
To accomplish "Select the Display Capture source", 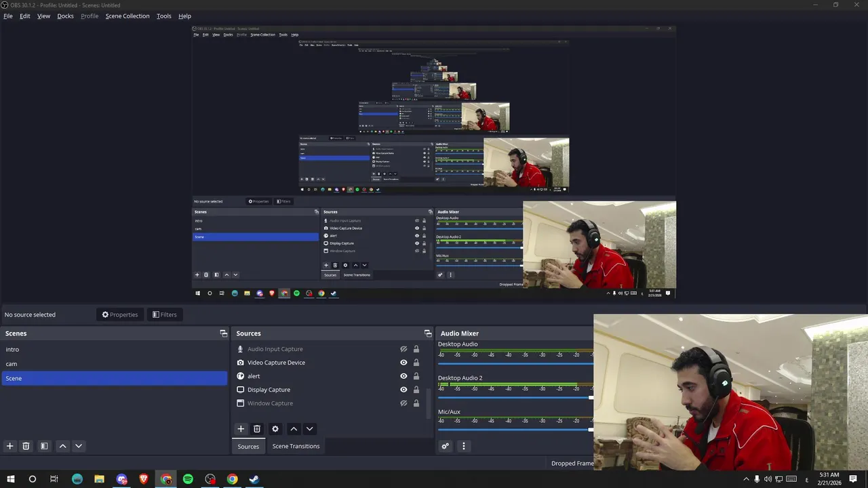I will 269,390.
